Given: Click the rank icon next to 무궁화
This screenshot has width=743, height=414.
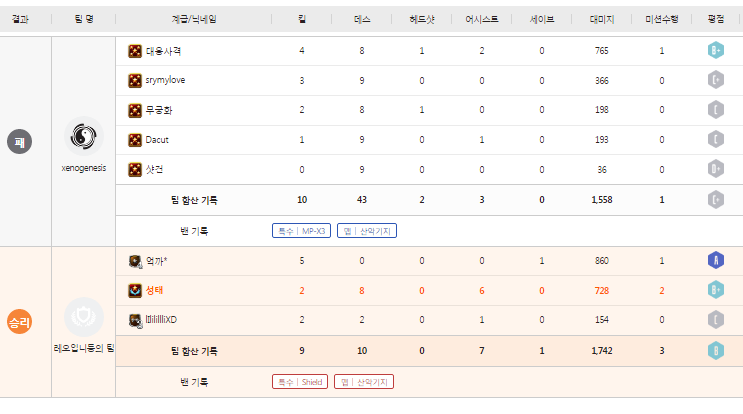Looking at the screenshot, I should pos(135,110).
